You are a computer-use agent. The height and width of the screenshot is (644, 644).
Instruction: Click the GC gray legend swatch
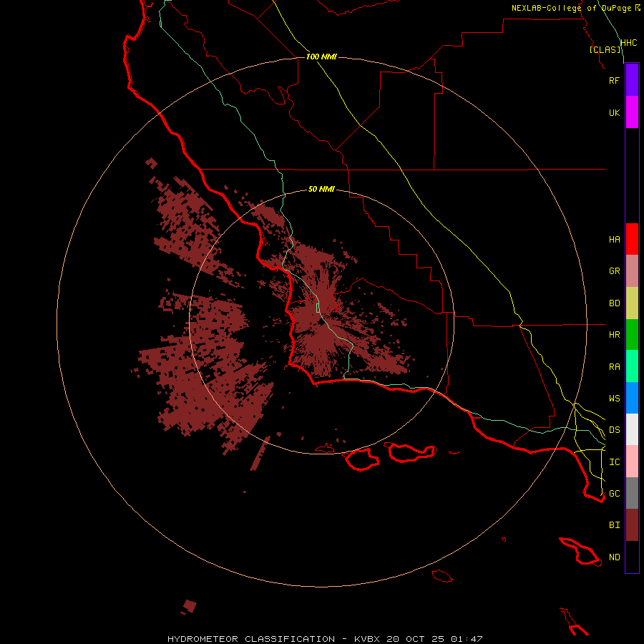point(632,493)
